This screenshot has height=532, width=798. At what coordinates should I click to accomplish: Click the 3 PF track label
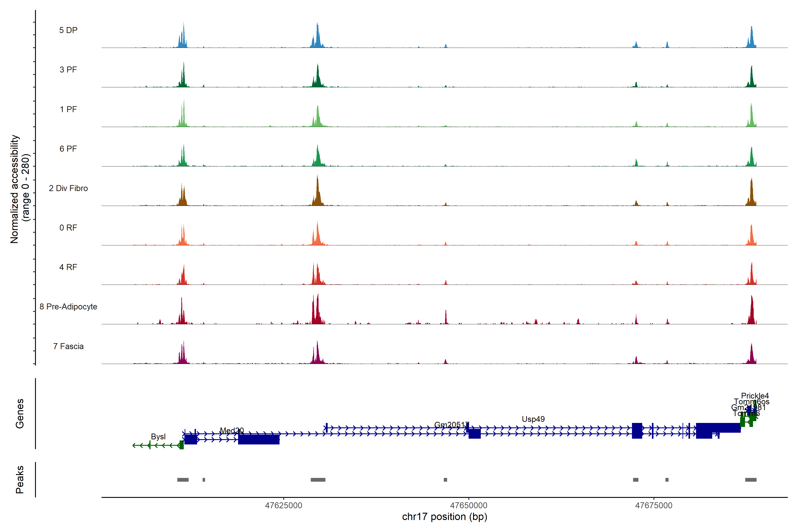coord(68,70)
